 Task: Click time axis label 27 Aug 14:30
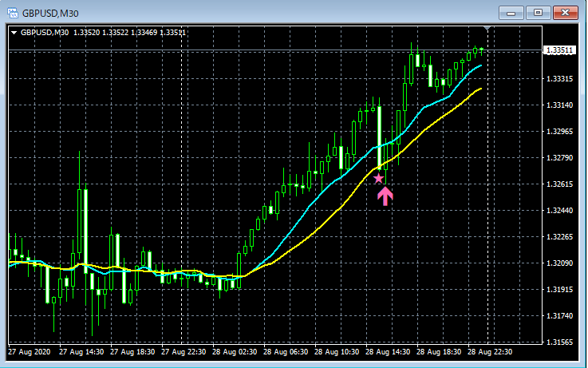[81, 352]
